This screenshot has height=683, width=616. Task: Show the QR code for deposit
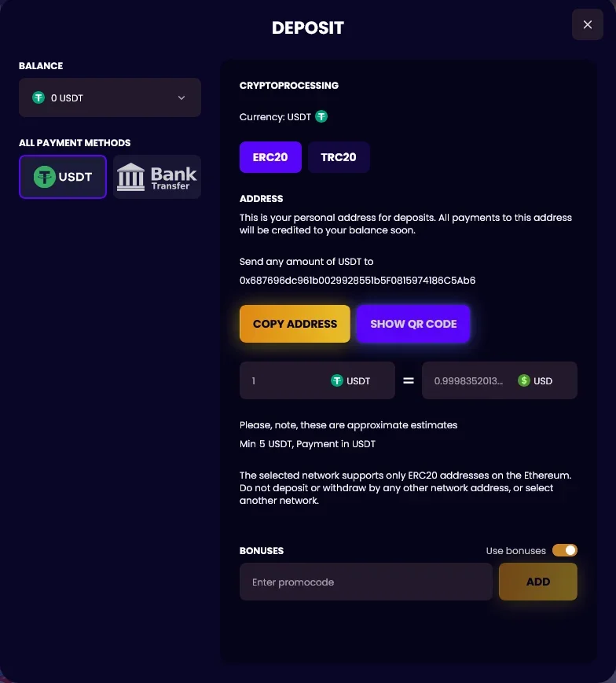point(413,324)
